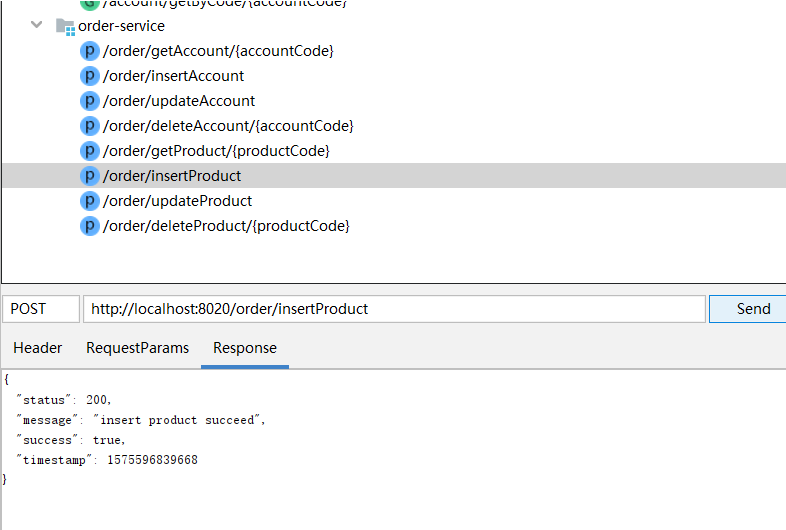Screen dimensions: 786x530
Task: Select /order/insertAccount endpoint in tree
Action: (x=173, y=76)
